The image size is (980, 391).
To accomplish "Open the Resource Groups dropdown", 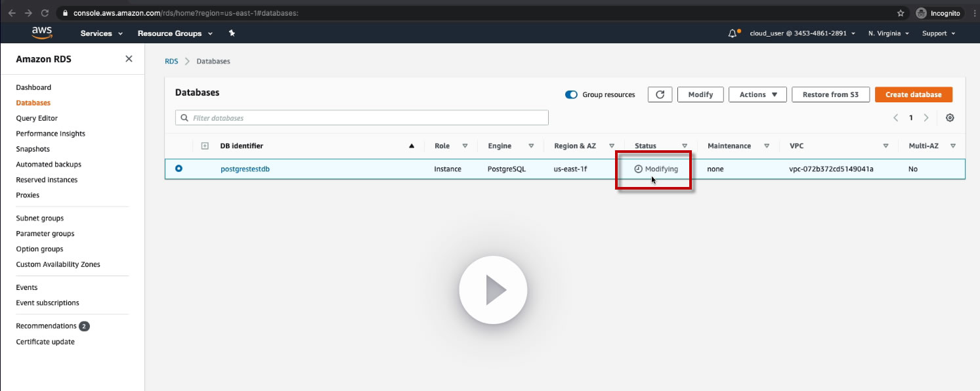I will click(x=175, y=33).
